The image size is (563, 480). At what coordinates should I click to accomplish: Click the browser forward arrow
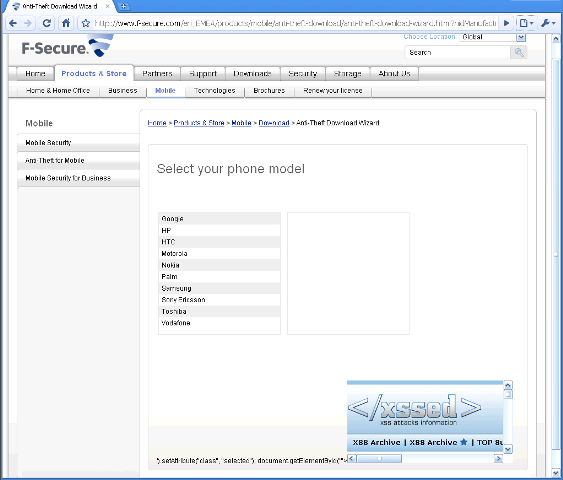tap(28, 24)
